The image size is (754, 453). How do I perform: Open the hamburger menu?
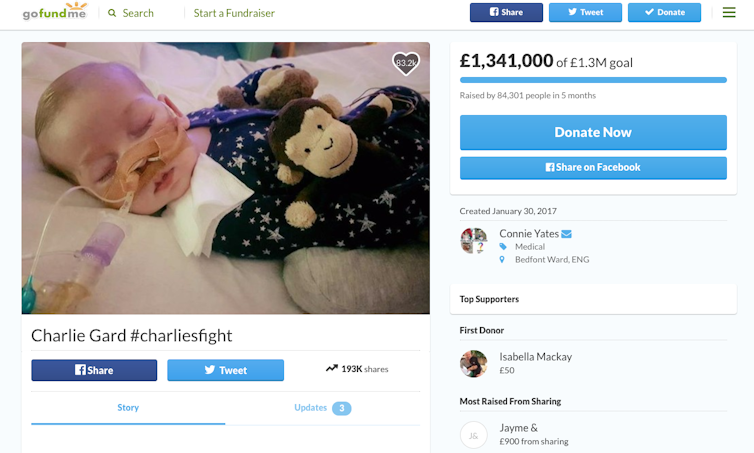click(x=728, y=12)
